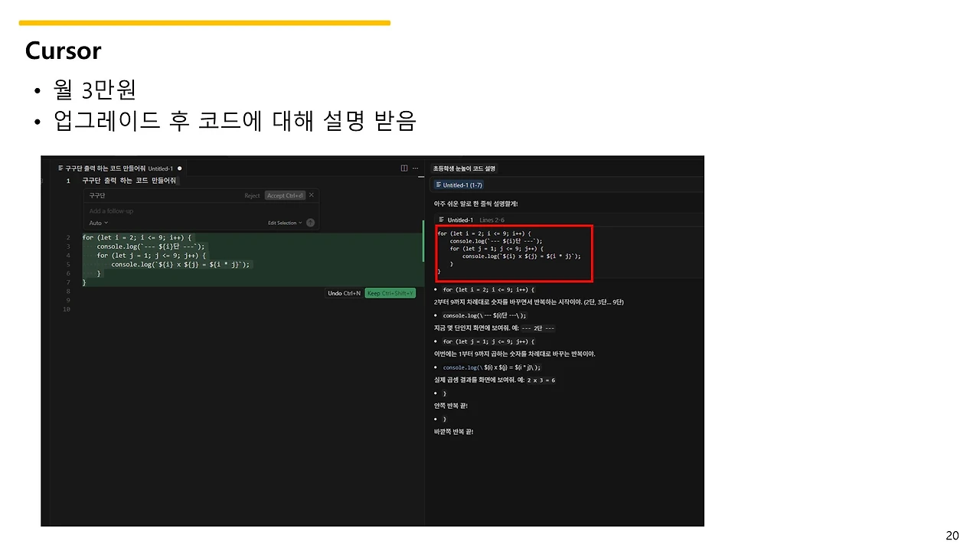Open the Auto model dropdown

98,223
